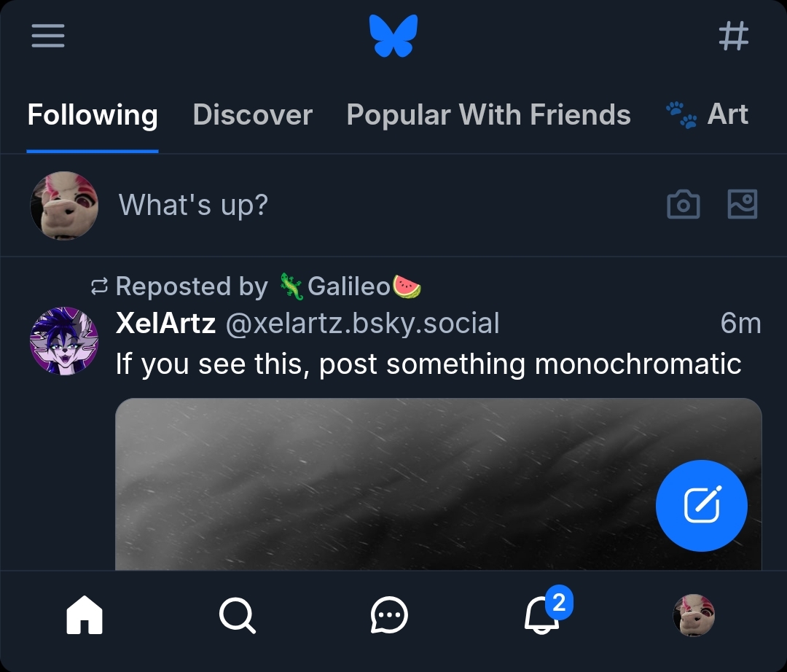Open XelArtz's profile via display name

click(165, 323)
